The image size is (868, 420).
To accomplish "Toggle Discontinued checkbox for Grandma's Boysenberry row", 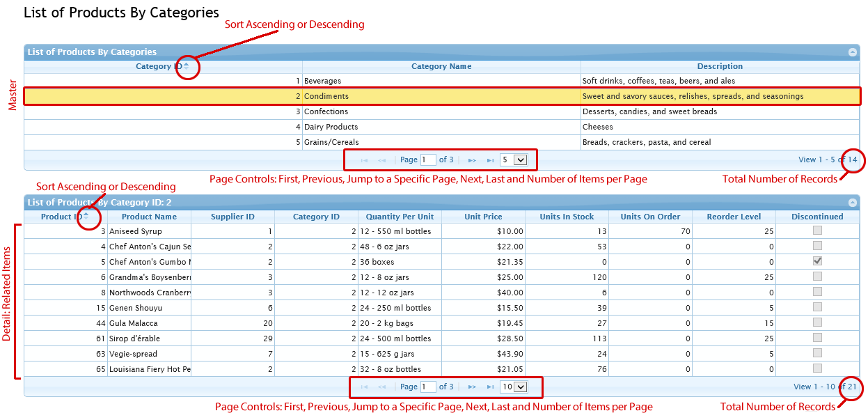I will coord(817,277).
